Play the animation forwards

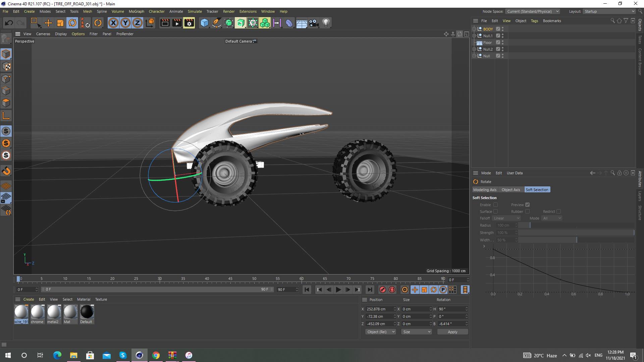point(338,290)
